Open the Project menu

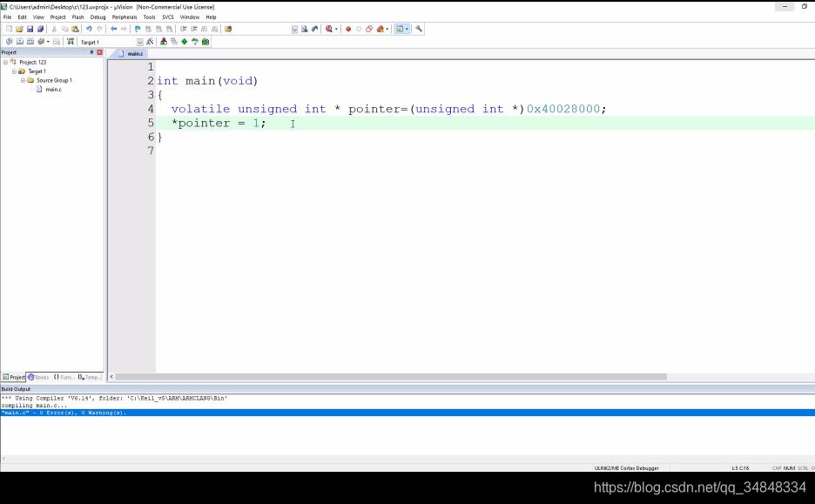coord(57,17)
